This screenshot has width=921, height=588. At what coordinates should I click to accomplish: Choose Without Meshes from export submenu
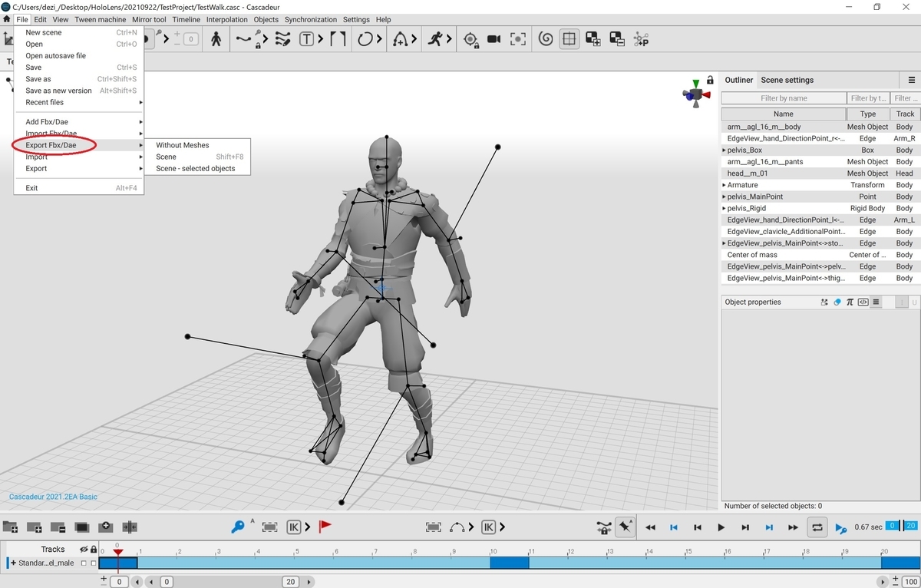pyautogui.click(x=182, y=145)
